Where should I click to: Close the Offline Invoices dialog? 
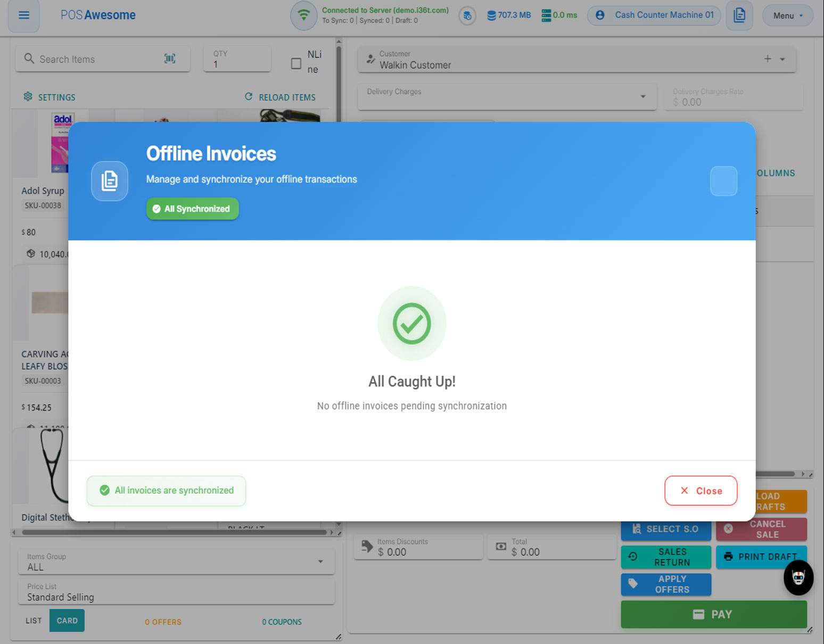coord(701,491)
